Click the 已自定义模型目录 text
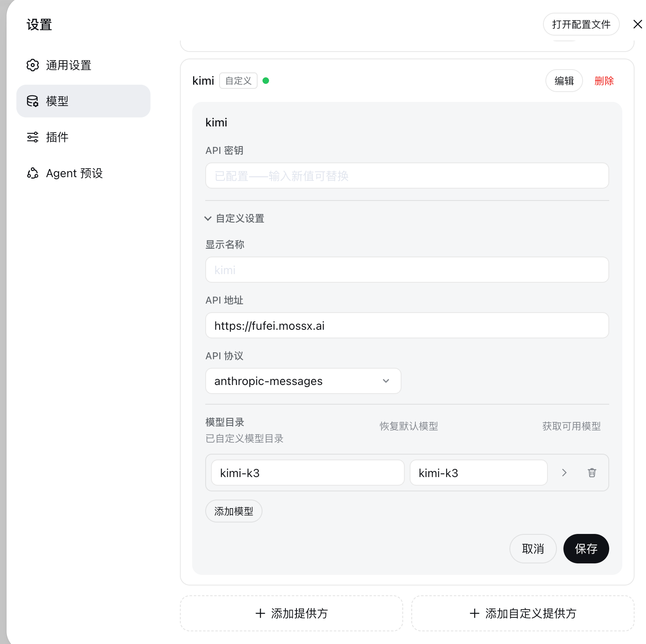Screen dimensions: 646x644 pos(244,439)
